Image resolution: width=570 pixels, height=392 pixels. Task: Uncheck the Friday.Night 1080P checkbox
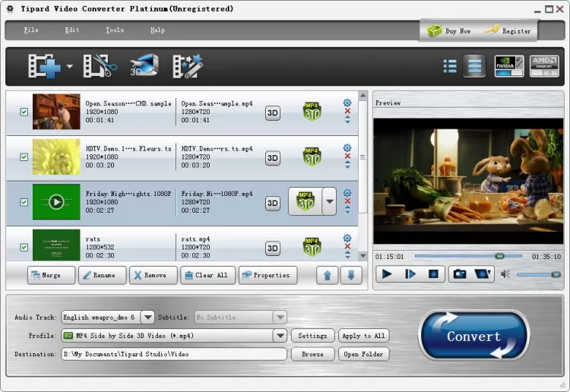[x=24, y=202]
